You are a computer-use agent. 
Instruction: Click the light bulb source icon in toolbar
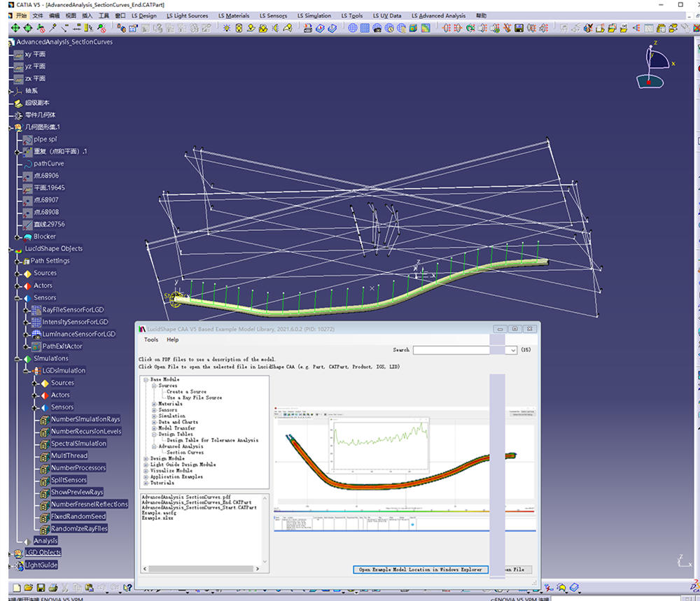tap(227, 28)
